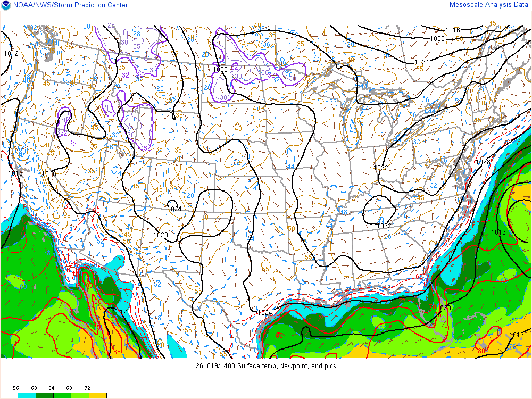This screenshot has height=399, width=532.
Task: Pick the medium green legend swatch
Action: click(62, 396)
